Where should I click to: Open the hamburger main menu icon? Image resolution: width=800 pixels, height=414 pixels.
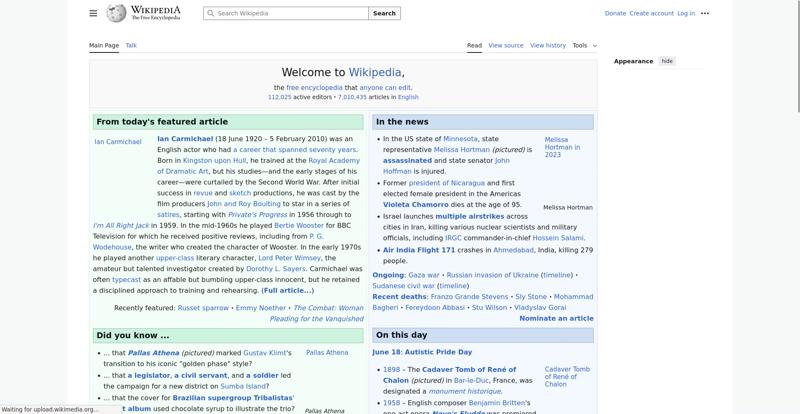tap(93, 13)
